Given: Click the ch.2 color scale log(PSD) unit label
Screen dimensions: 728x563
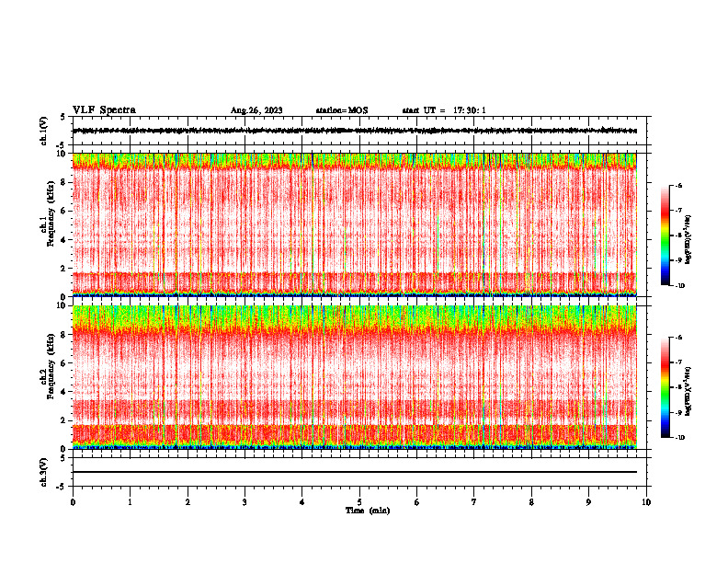Looking at the screenshot, I should pyautogui.click(x=688, y=391).
